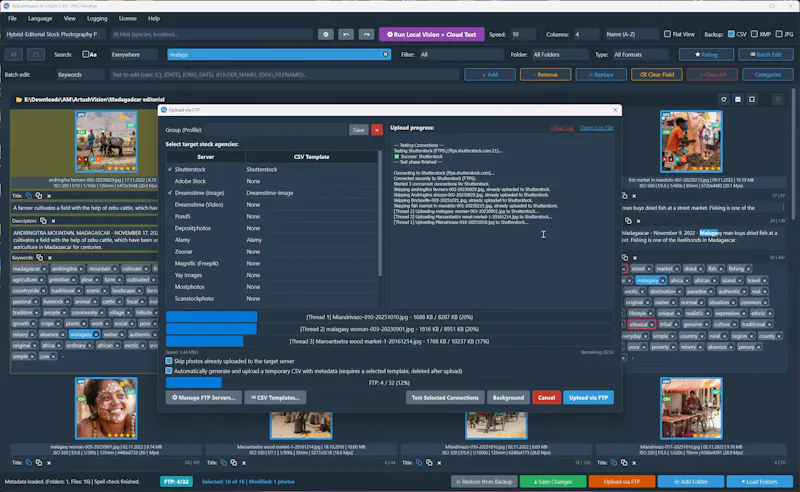Remove highlighted 'malagasy' keyword tag in left card
The width and height of the screenshot is (800, 492).
coord(95,335)
